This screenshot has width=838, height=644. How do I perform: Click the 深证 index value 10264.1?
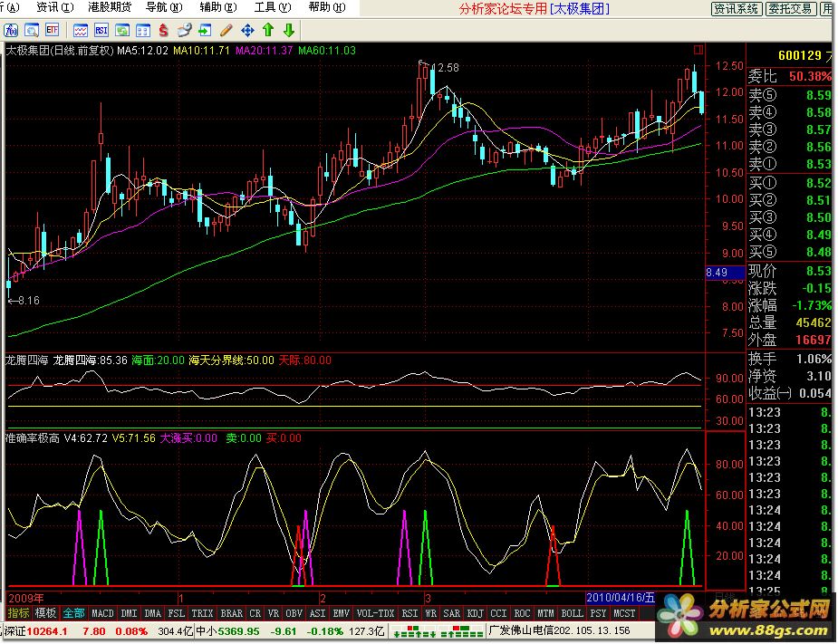[x=47, y=631]
